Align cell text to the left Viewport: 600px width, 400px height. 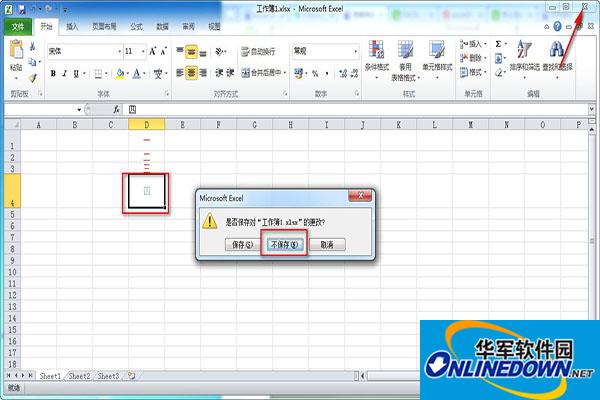tap(179, 73)
